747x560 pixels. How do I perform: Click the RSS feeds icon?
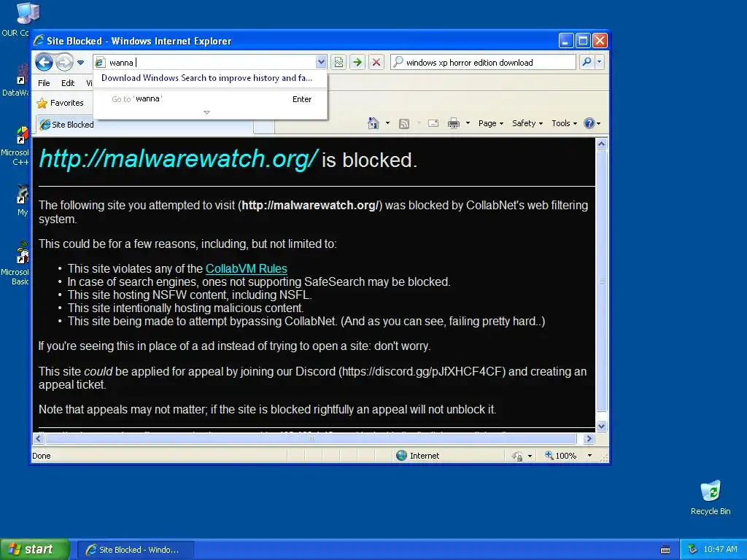tap(404, 124)
